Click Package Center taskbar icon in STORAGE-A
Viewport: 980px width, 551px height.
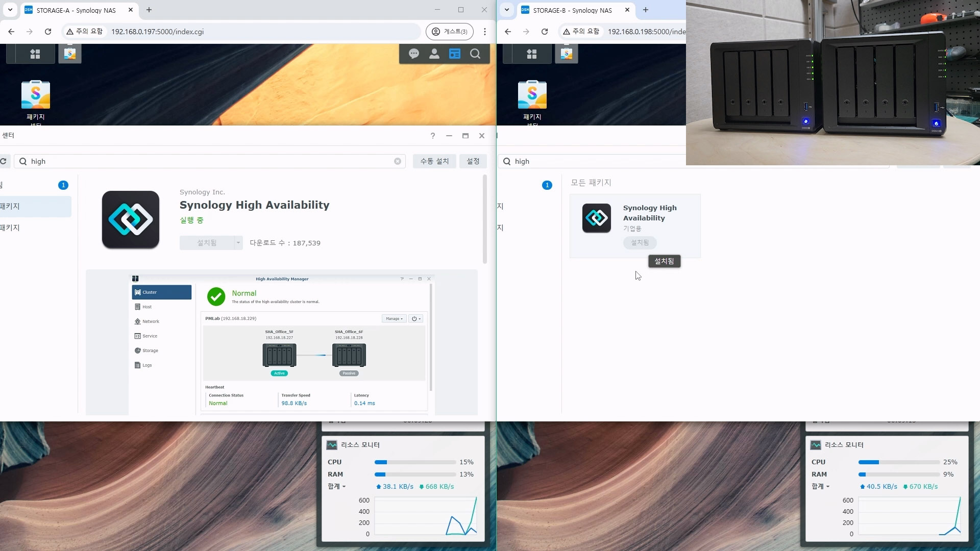(70, 54)
